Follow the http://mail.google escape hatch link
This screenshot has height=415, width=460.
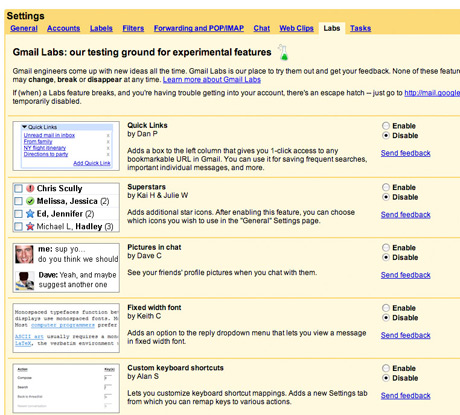click(x=432, y=93)
